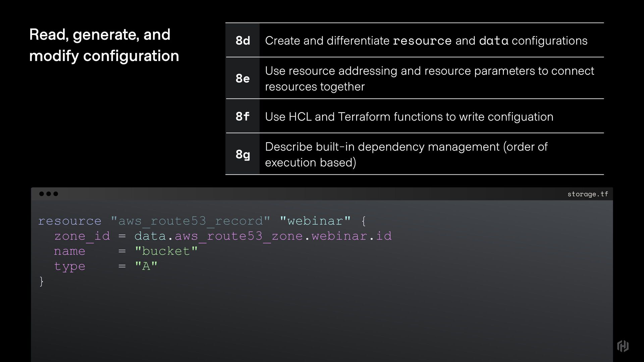Click the third window dot in code panel
This screenshot has width=644, height=362.
pos(56,194)
